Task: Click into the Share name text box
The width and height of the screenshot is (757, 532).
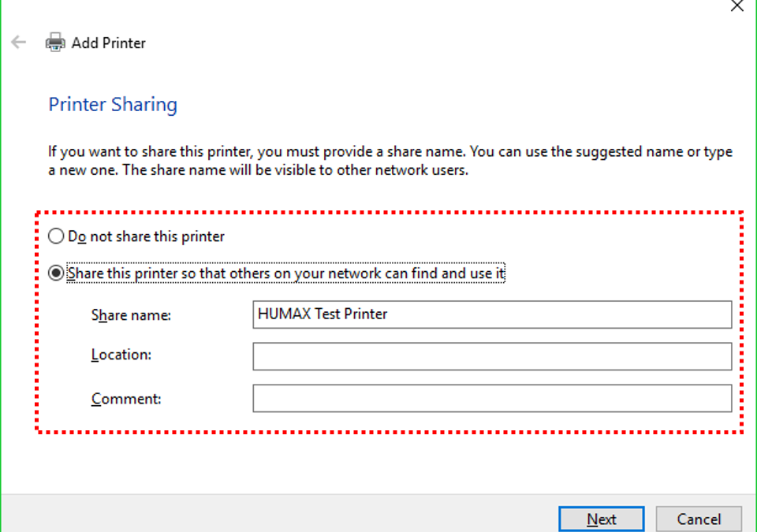Action: click(x=492, y=314)
